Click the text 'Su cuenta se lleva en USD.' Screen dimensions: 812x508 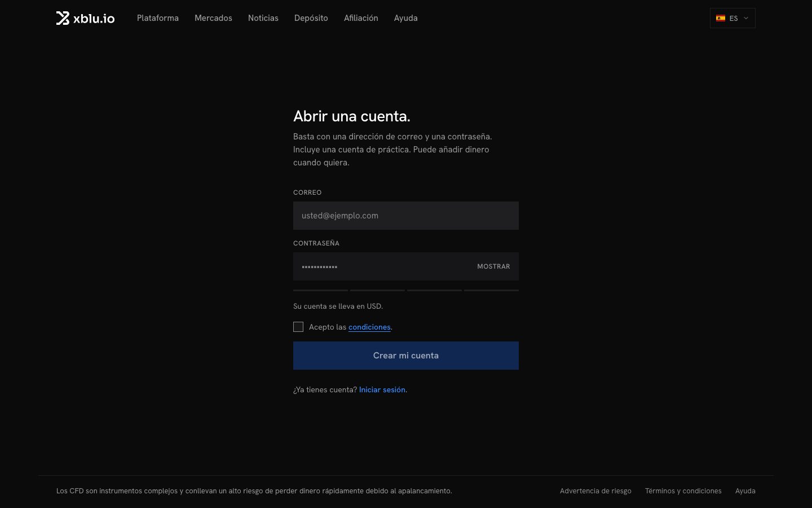tap(338, 306)
